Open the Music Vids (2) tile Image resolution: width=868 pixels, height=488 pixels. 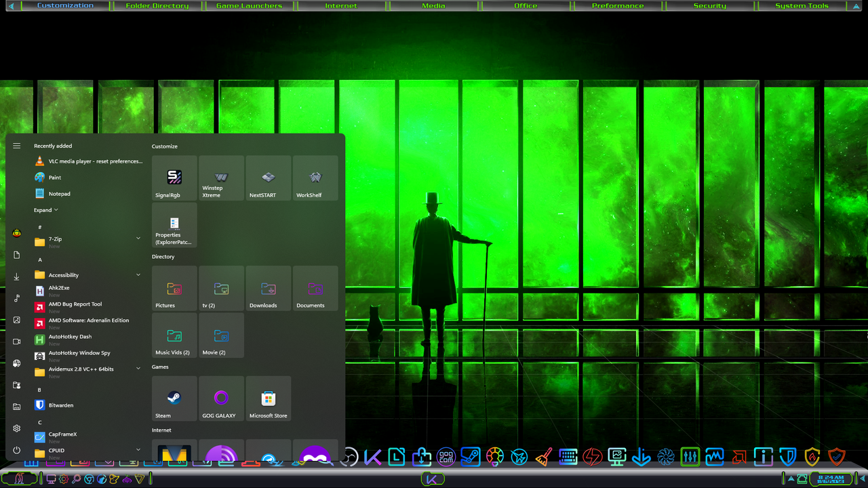pos(174,335)
